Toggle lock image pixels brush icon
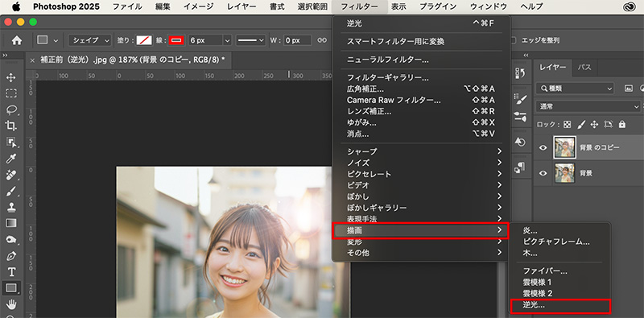 click(581, 124)
